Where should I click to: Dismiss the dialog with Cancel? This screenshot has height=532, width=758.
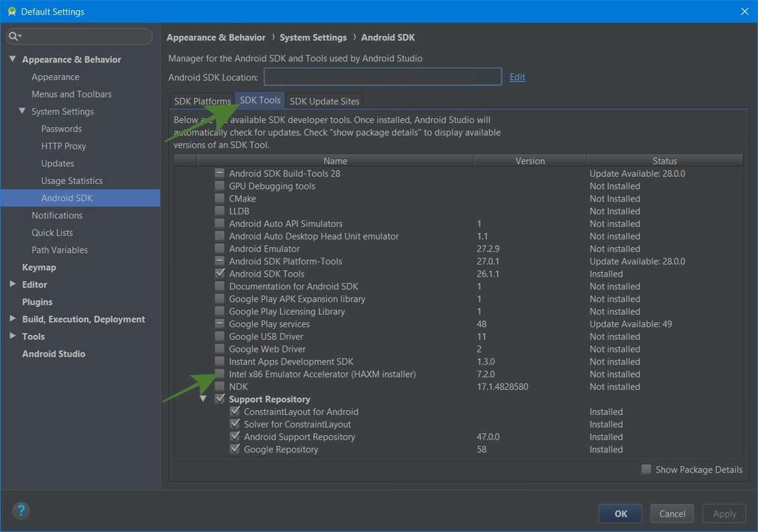672,514
